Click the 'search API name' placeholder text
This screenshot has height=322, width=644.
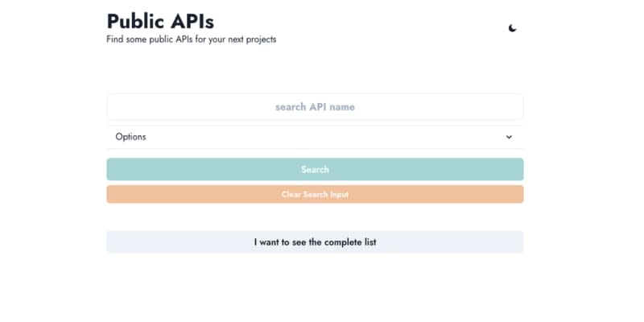tap(315, 107)
